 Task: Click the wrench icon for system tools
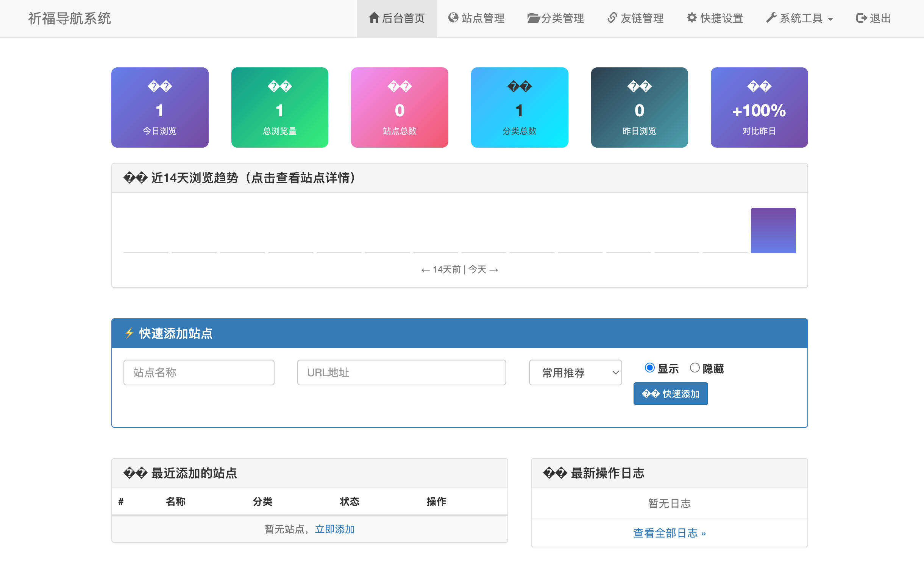771,17
